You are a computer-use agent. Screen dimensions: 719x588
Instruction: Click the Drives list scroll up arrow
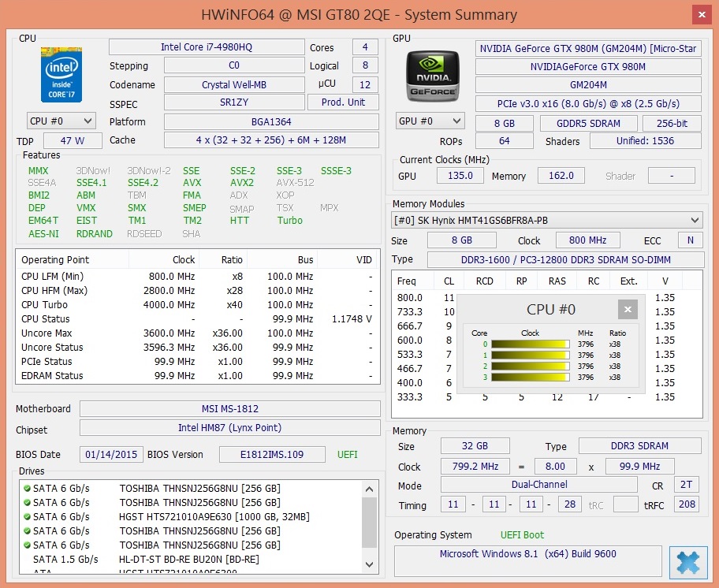tap(369, 489)
